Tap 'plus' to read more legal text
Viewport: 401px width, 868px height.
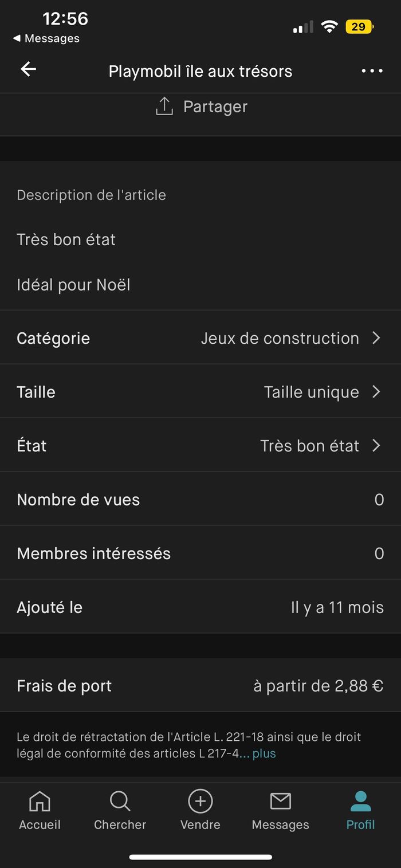(x=264, y=753)
